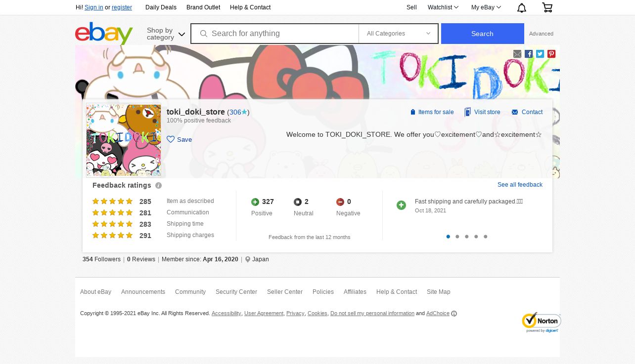The height and width of the screenshot is (364, 635).
Task: Click the Japan location pin icon
Action: click(248, 259)
